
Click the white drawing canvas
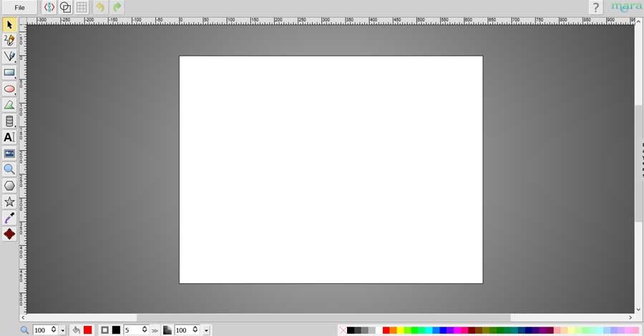(x=331, y=169)
